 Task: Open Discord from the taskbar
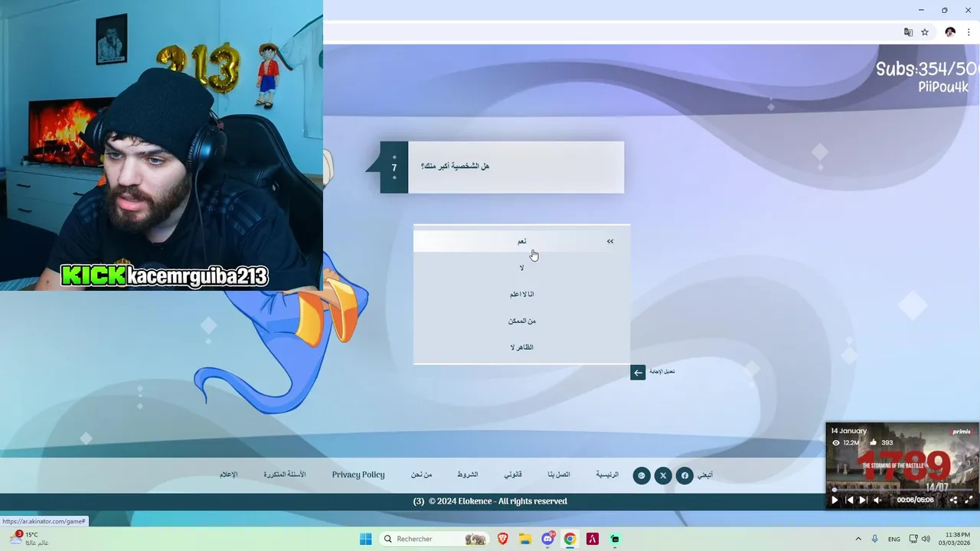[x=547, y=539]
